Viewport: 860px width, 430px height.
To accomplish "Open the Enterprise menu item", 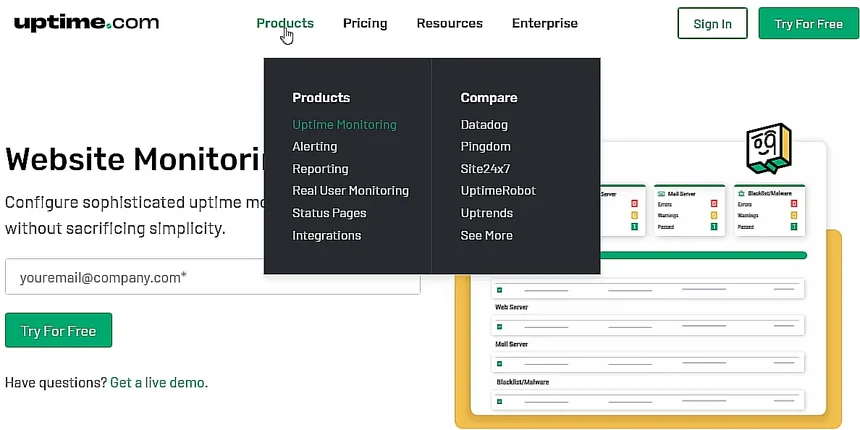I will tap(545, 23).
